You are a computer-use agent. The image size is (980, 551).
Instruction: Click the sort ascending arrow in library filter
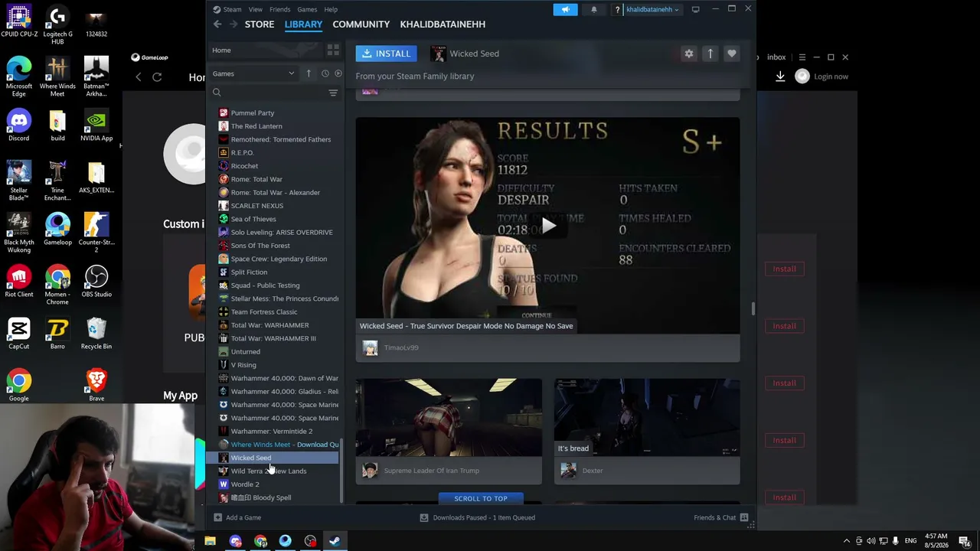point(309,73)
